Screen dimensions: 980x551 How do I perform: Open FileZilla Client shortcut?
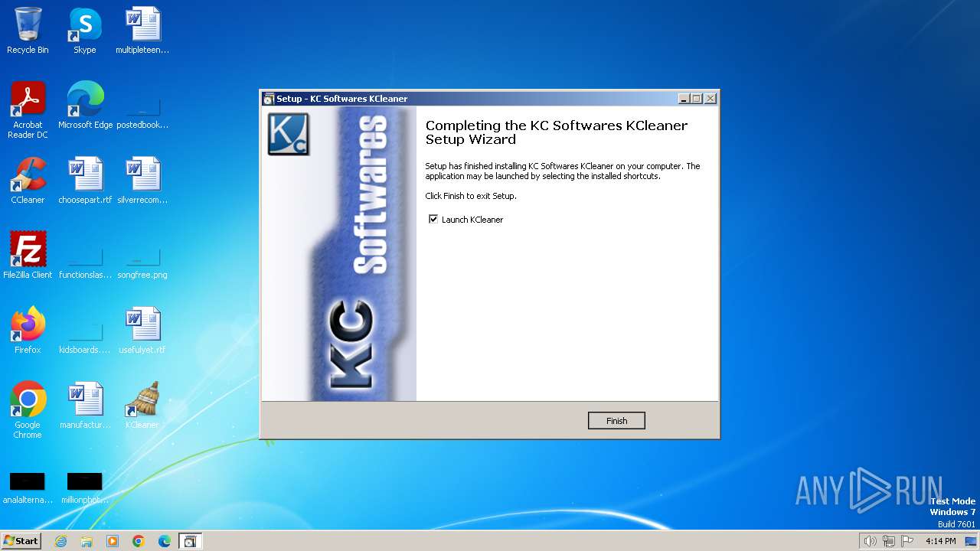[x=28, y=256]
